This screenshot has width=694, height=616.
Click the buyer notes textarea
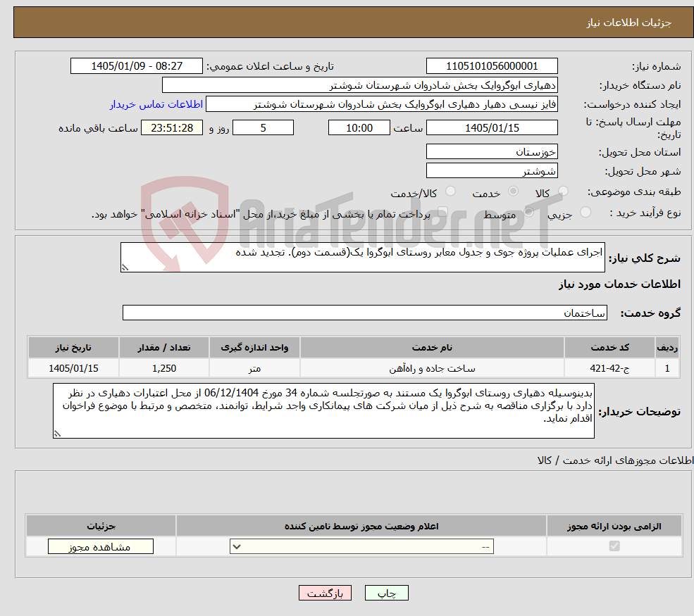[x=323, y=411]
